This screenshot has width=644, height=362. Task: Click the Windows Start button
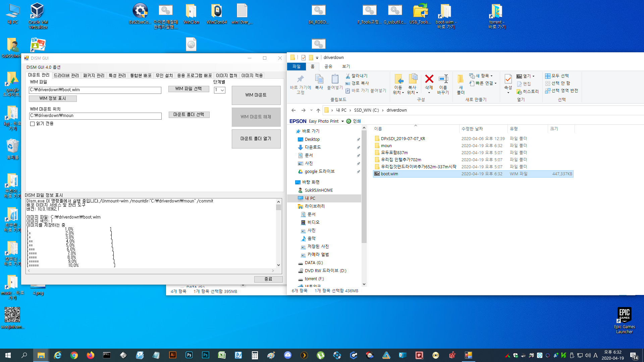coord(8,355)
